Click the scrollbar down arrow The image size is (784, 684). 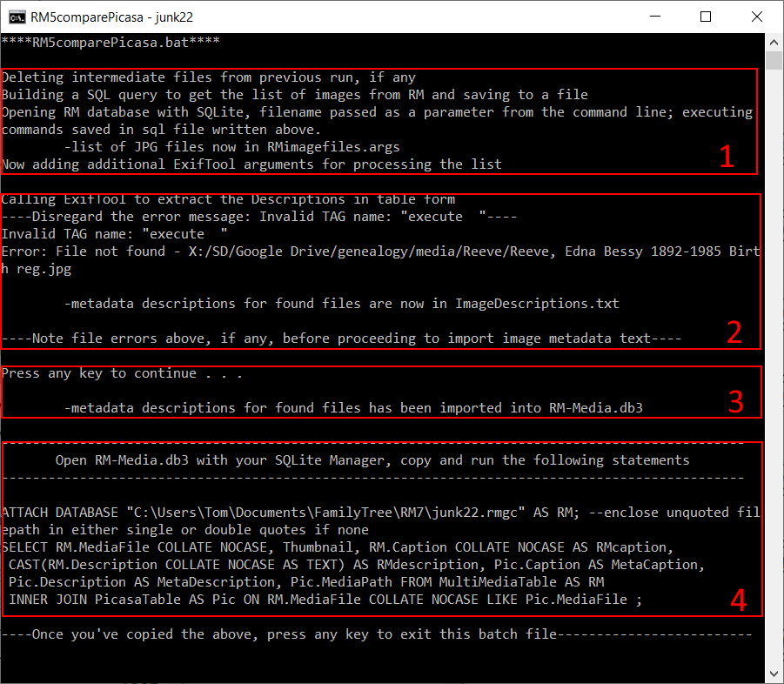click(774, 673)
